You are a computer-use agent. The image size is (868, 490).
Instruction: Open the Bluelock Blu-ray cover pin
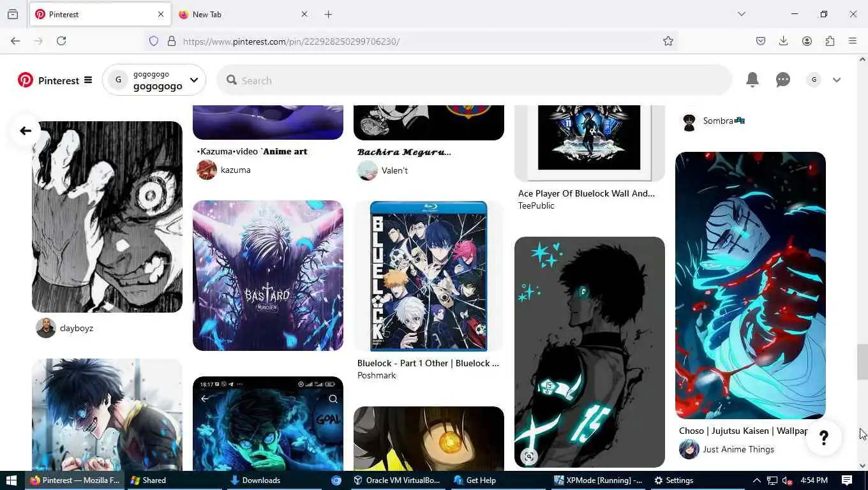click(429, 276)
